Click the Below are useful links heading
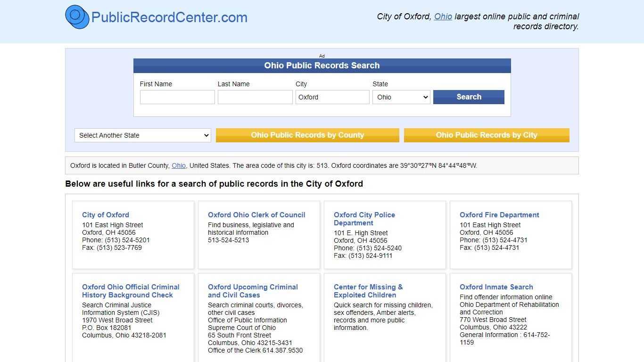Image resolution: width=644 pixels, height=362 pixels. (214, 184)
